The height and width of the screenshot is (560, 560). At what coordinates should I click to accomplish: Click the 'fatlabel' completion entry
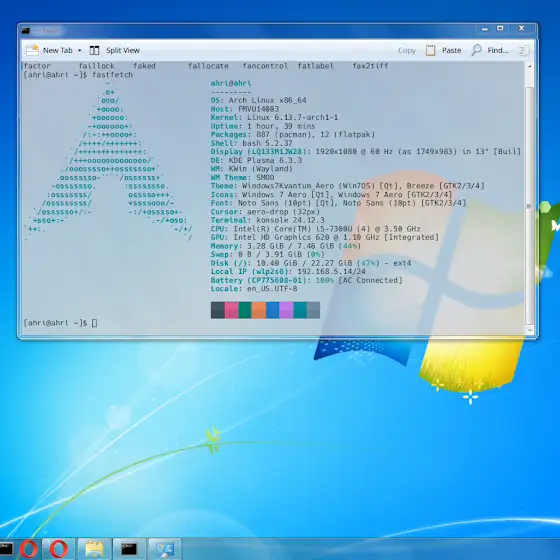(315, 66)
